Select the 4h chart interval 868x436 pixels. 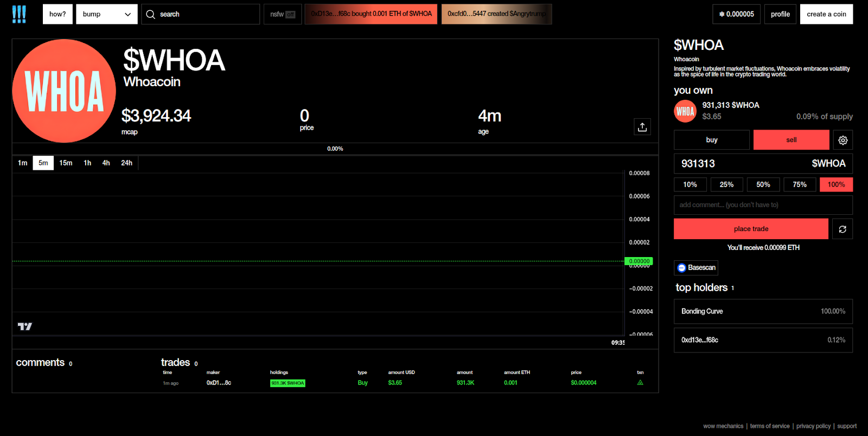click(106, 163)
